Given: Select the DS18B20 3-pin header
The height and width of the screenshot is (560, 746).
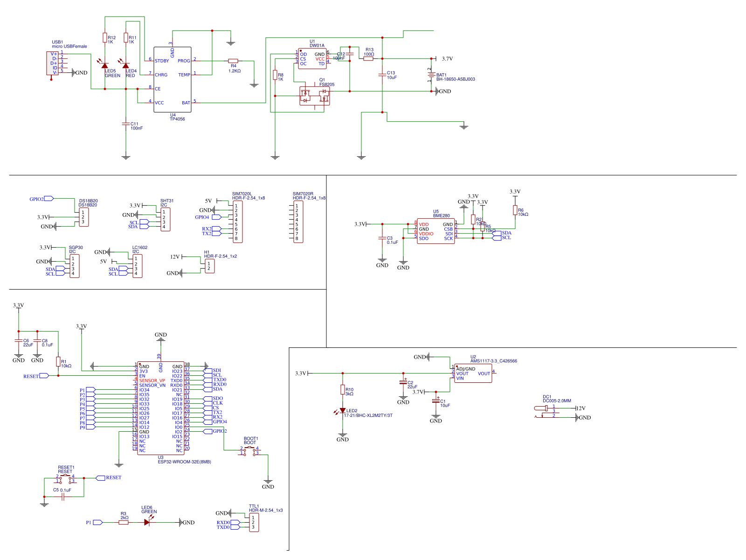Looking at the screenshot, I should pyautogui.click(x=84, y=217).
